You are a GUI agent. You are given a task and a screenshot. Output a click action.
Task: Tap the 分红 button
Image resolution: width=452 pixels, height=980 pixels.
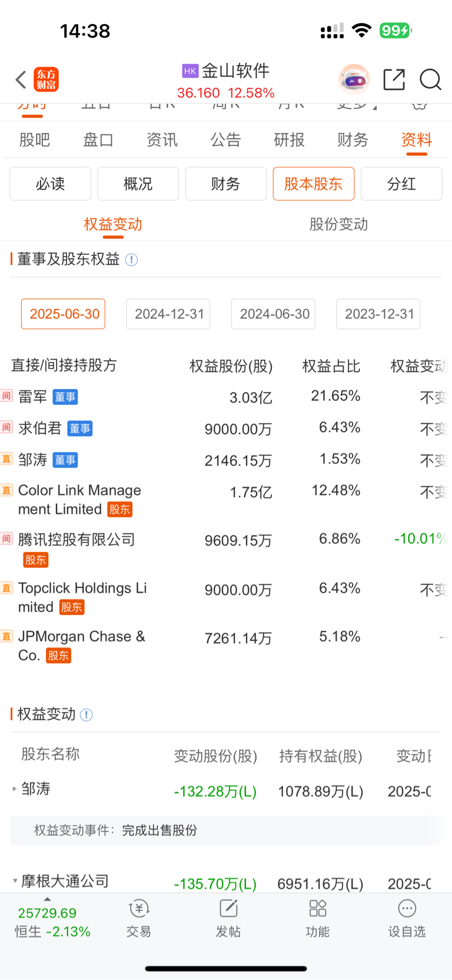tap(401, 184)
